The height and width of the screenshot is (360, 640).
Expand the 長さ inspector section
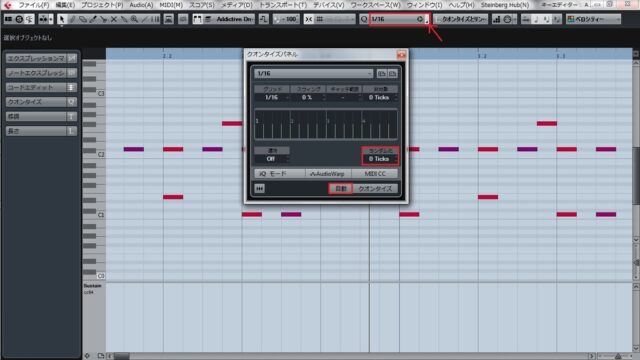pos(41,131)
